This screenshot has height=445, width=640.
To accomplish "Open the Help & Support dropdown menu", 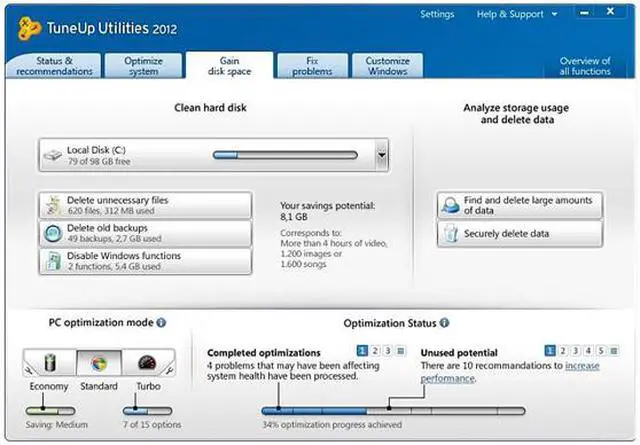I will pyautogui.click(x=517, y=14).
